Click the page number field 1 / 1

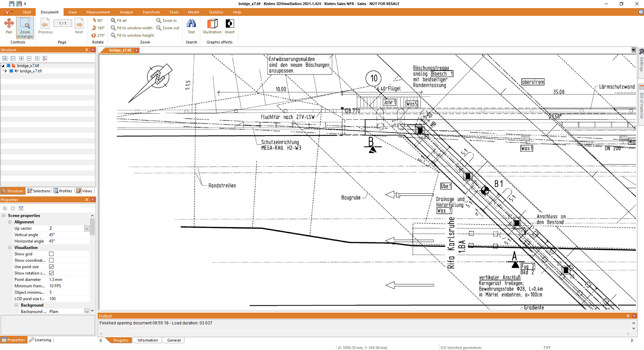click(x=63, y=23)
